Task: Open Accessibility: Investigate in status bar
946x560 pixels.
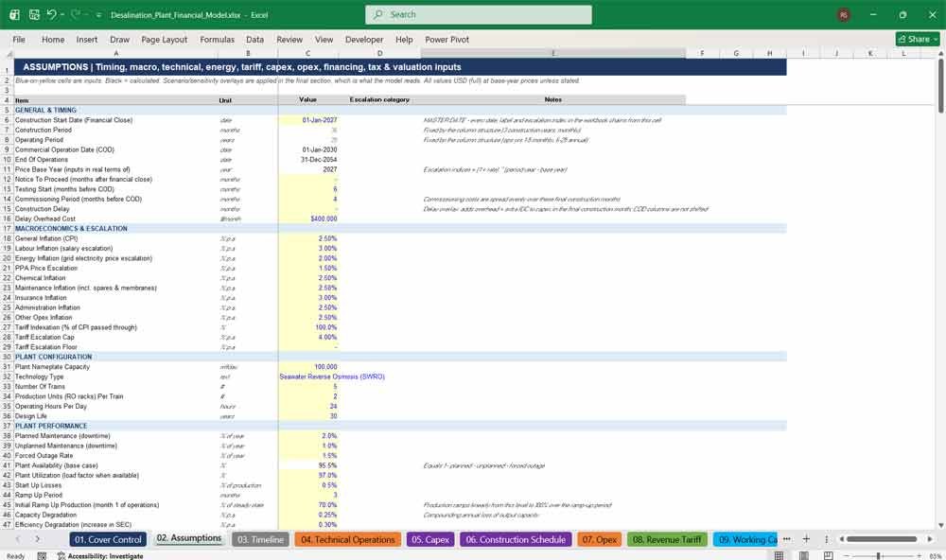Action: 100,556
